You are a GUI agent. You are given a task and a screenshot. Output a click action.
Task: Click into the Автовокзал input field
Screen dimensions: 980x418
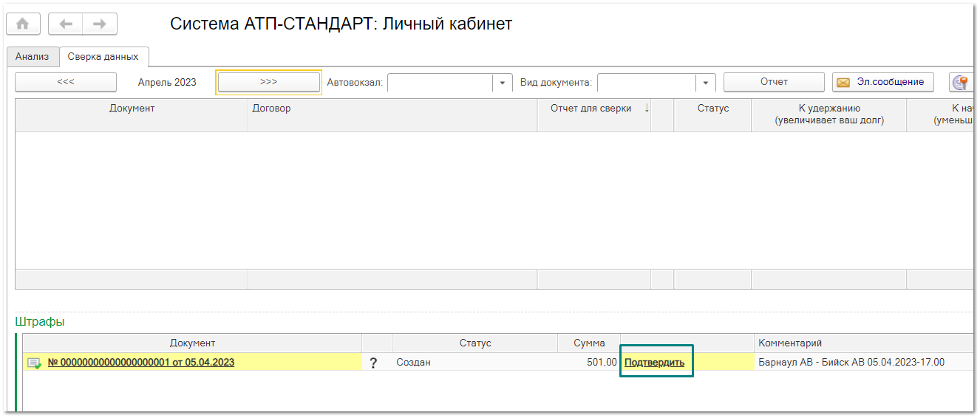point(440,83)
